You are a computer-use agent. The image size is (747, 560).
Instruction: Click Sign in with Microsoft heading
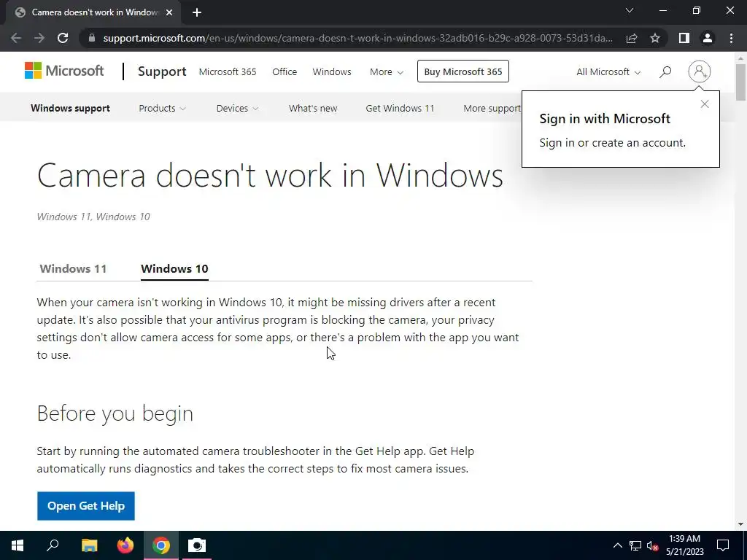[x=605, y=119]
